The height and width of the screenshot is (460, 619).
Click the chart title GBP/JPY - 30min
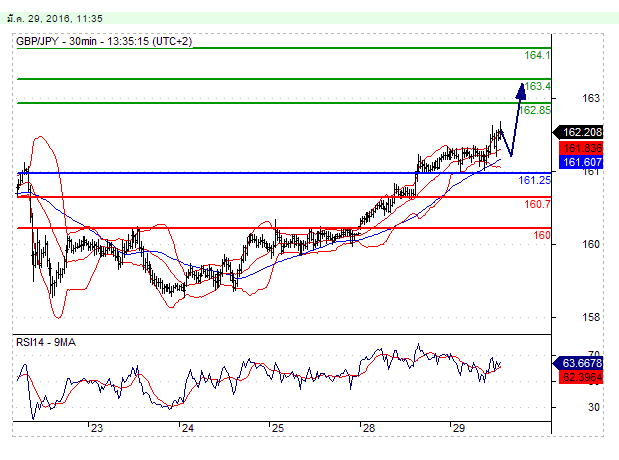(x=104, y=41)
